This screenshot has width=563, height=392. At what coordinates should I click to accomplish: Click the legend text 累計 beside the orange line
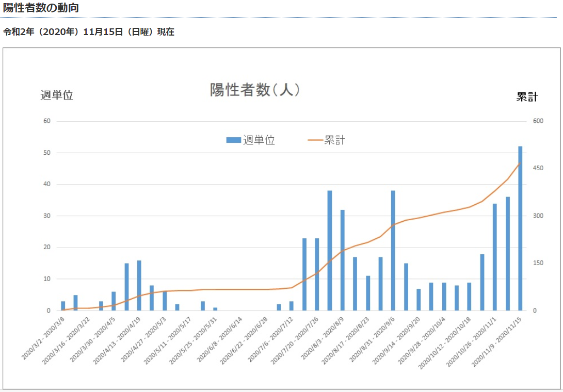[x=334, y=140]
